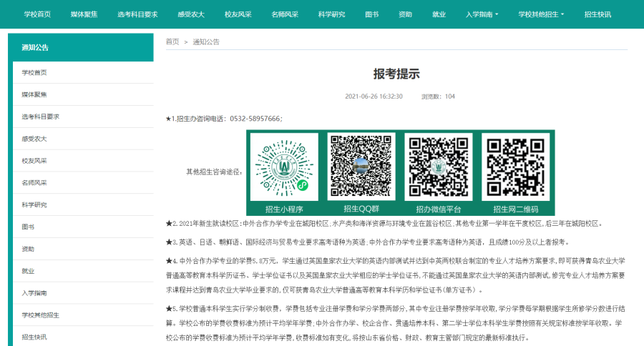Click the 招生QQ群 QR code image
Image resolution: width=644 pixels, height=346 pixels.
[361, 166]
